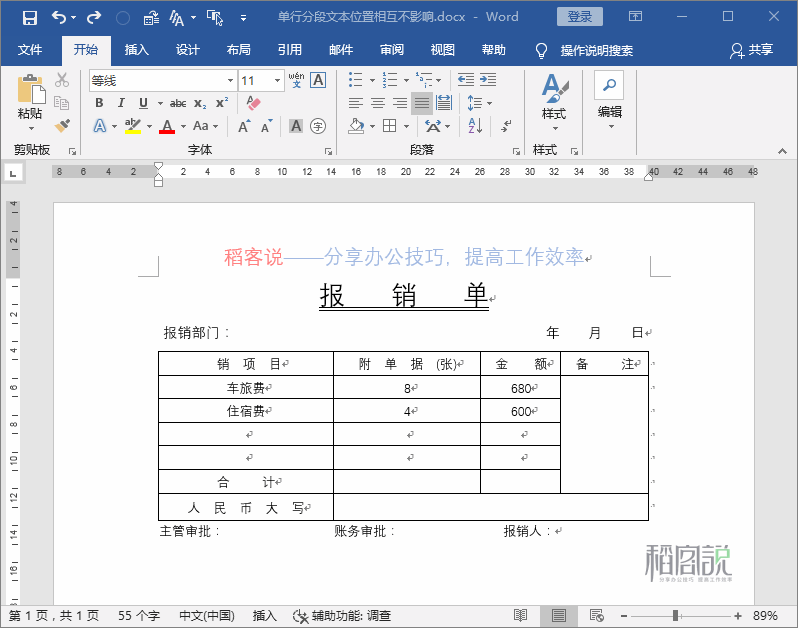798x628 pixels.
Task: Undo the last action
Action: 58,18
